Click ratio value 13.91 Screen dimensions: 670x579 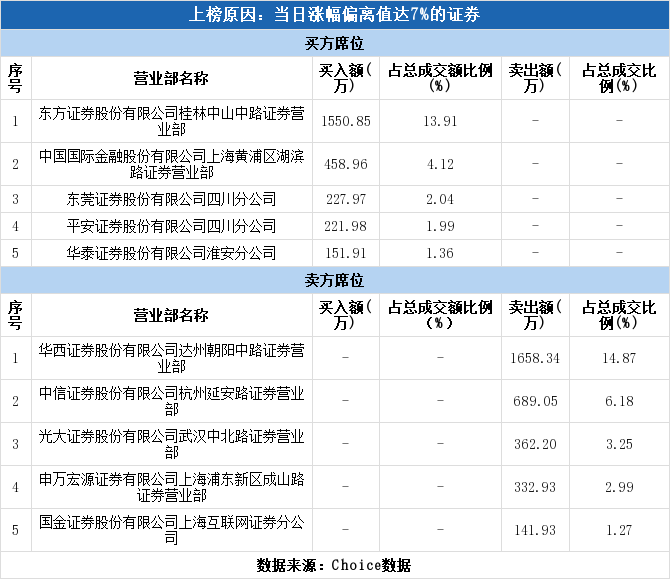pos(440,121)
